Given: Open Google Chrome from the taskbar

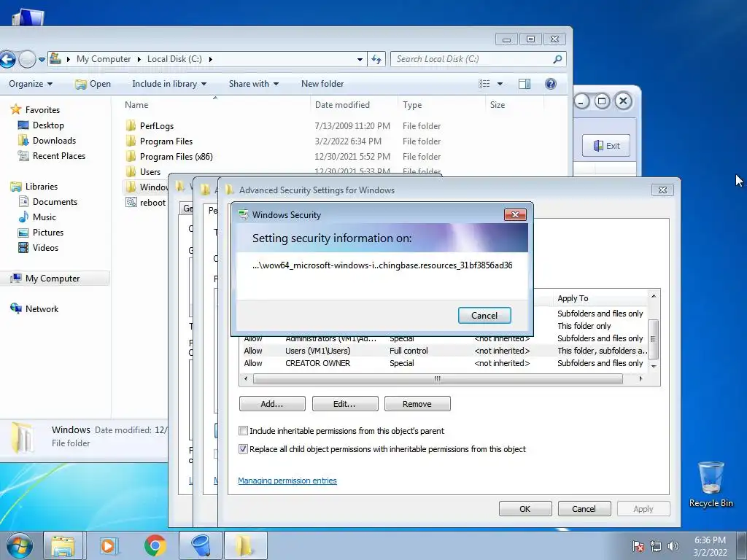Looking at the screenshot, I should tap(155, 545).
